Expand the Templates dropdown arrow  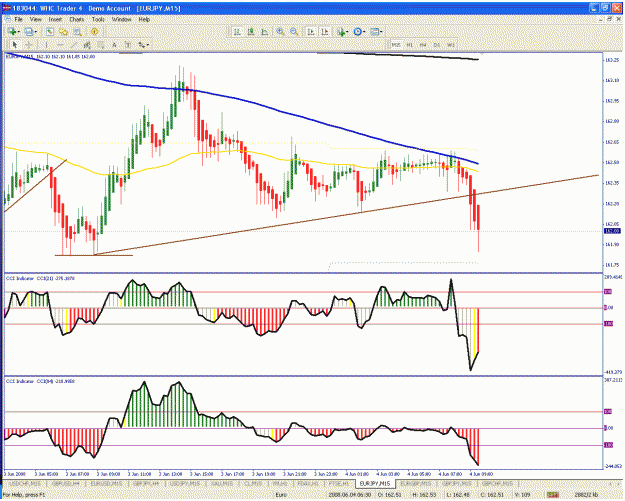(381, 32)
